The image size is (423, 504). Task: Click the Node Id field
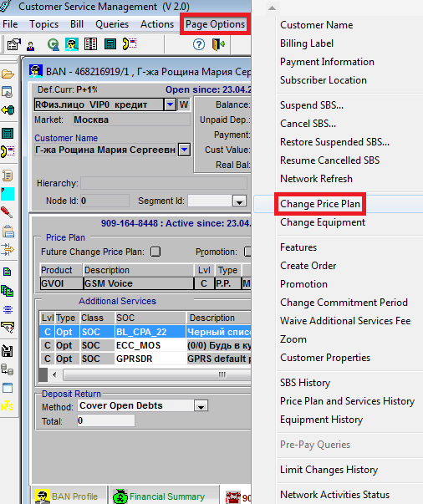pyautogui.click(x=104, y=201)
